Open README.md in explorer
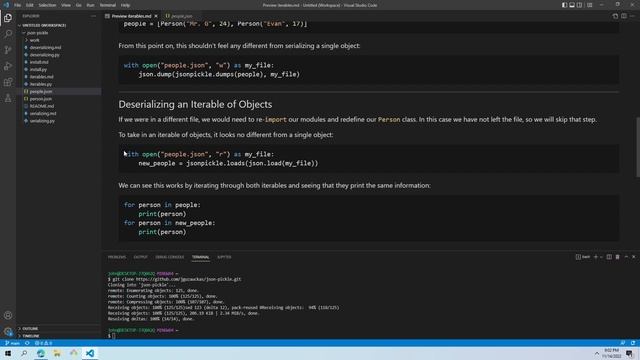This screenshot has width=640, height=360. click(42, 106)
